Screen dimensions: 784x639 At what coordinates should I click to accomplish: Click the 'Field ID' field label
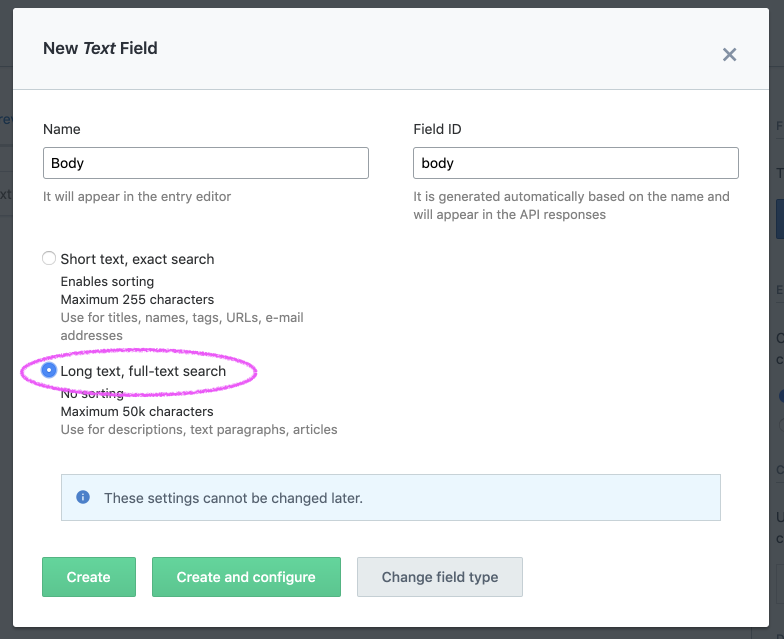click(437, 129)
